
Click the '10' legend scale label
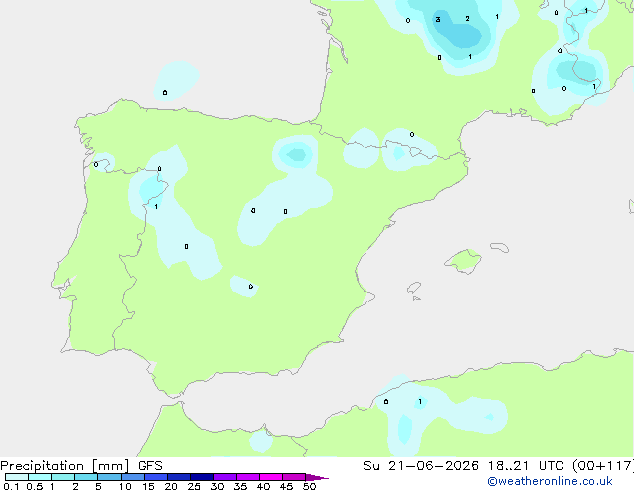tap(125, 486)
